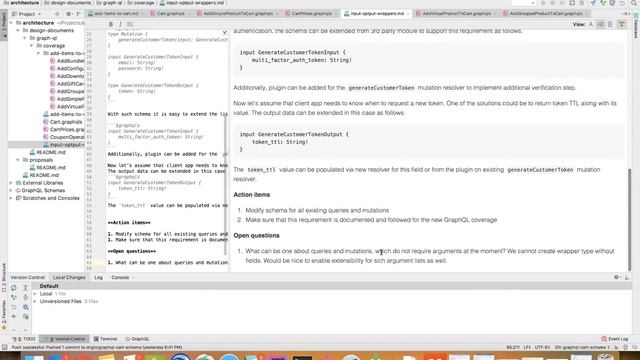
Task: Hide the Version Control panel with minimize icon
Action: coord(627,277)
